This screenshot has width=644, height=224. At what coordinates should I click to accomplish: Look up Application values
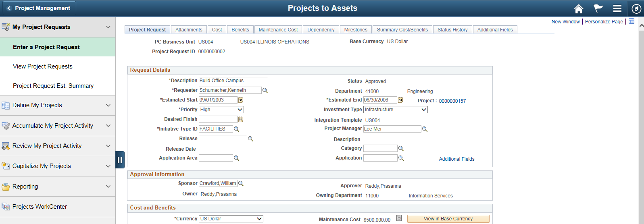pyautogui.click(x=401, y=158)
